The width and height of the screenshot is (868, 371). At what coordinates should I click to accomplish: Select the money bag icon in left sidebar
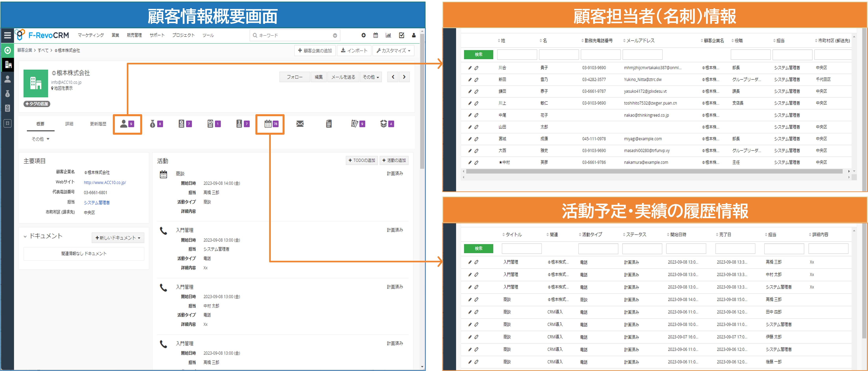point(7,94)
